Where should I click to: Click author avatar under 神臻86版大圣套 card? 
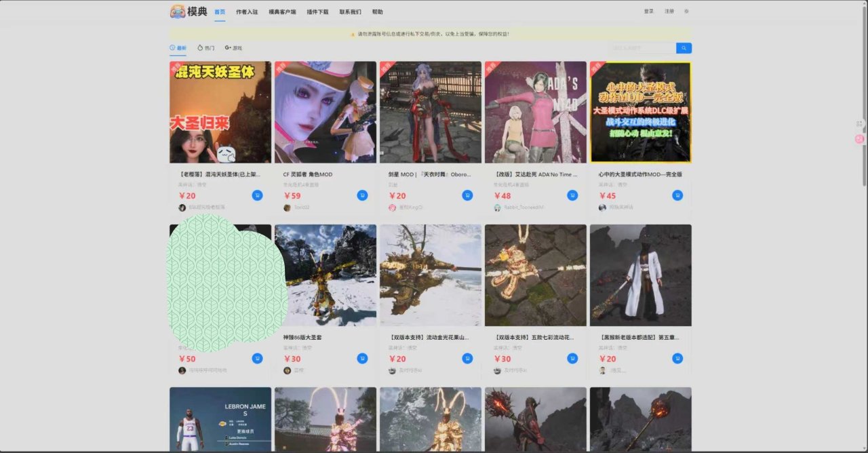[287, 370]
